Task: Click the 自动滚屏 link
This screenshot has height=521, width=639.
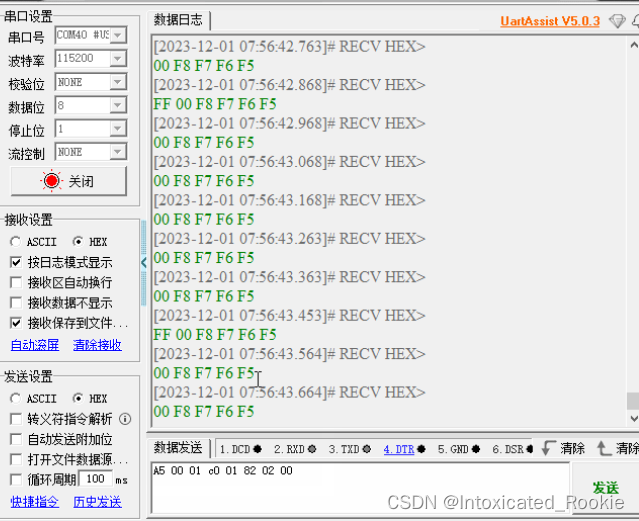Action: pos(35,345)
